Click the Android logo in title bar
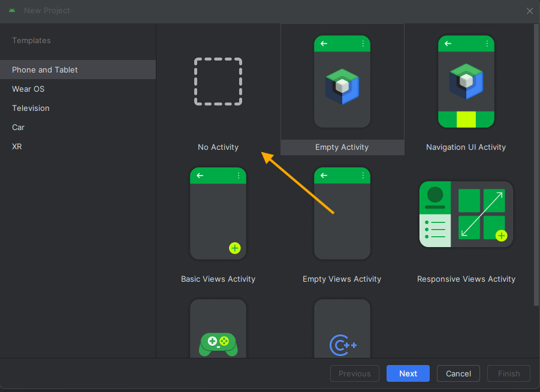Viewport: 540px width, 392px height. [x=12, y=11]
